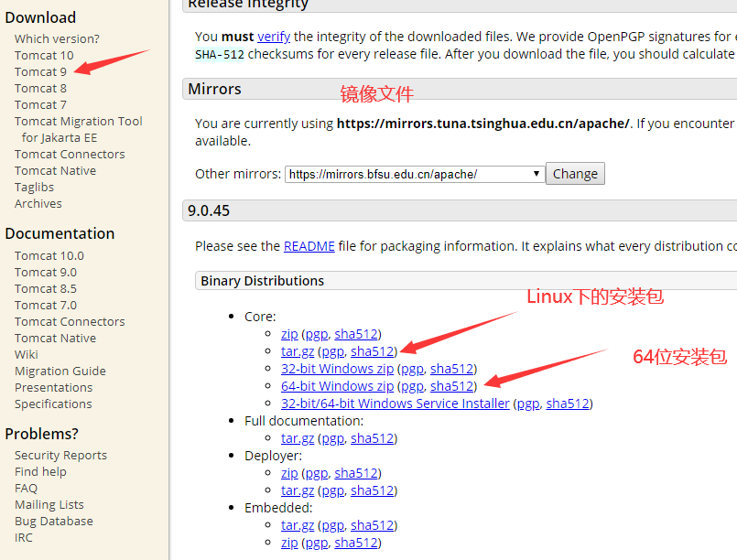Open Tomcat Migration Tool for Jakarta EE
Viewport: 737px width, 560px height.
click(79, 129)
